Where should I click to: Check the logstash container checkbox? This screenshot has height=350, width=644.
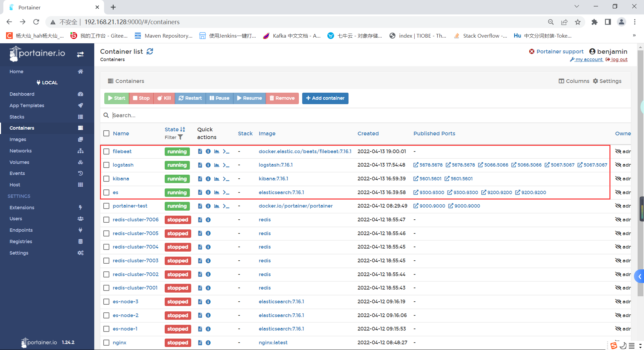[106, 165]
